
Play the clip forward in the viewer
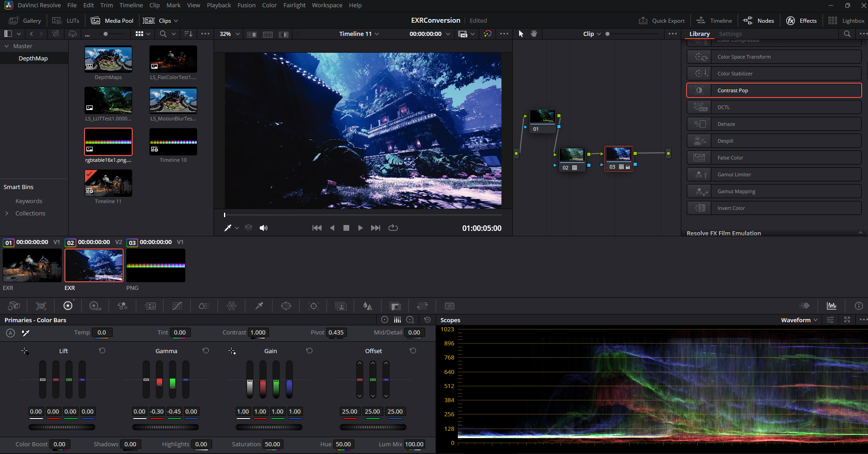[360, 228]
